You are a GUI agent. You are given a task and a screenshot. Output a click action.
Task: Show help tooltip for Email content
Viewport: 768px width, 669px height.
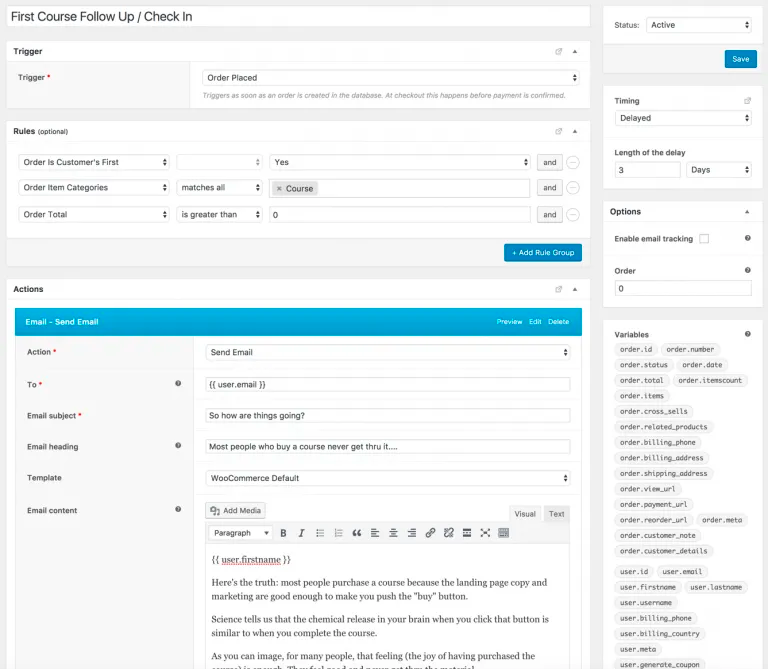[x=178, y=509]
